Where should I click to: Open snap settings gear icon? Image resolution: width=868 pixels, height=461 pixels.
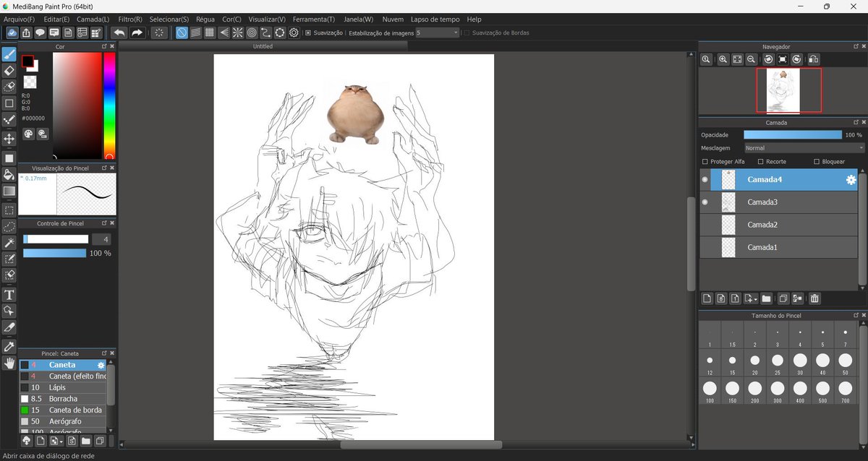[x=294, y=33]
